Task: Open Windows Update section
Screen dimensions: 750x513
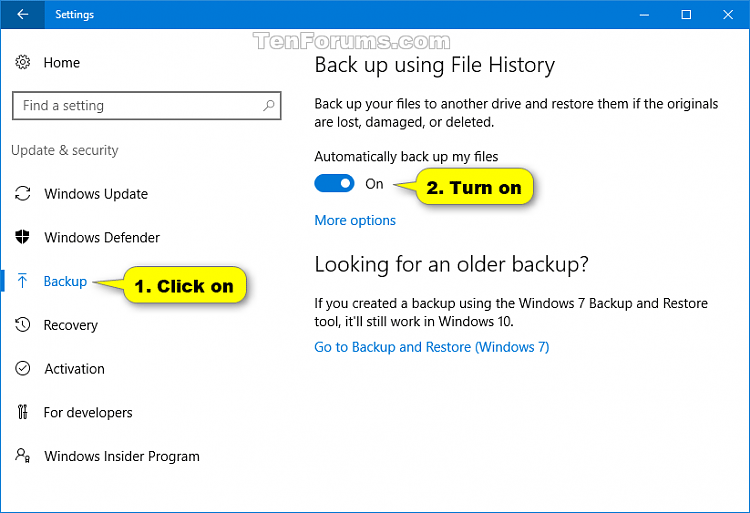Action: tap(96, 194)
